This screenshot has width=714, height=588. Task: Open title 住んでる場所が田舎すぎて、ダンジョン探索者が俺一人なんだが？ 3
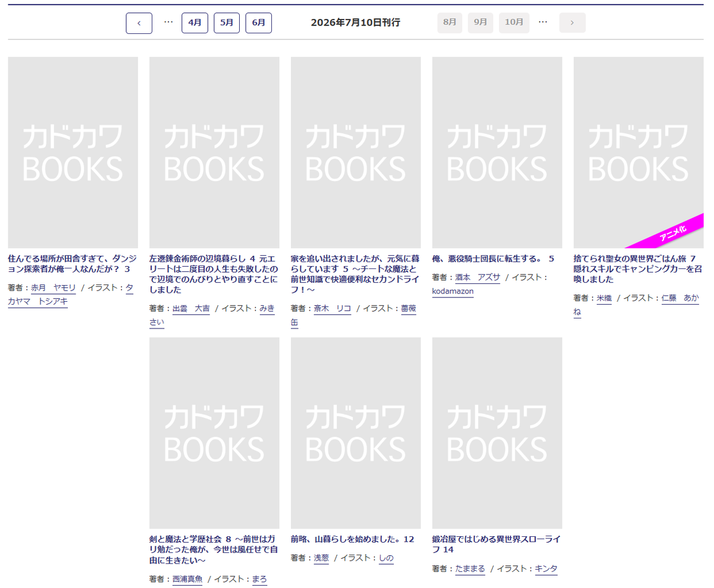tap(73, 264)
